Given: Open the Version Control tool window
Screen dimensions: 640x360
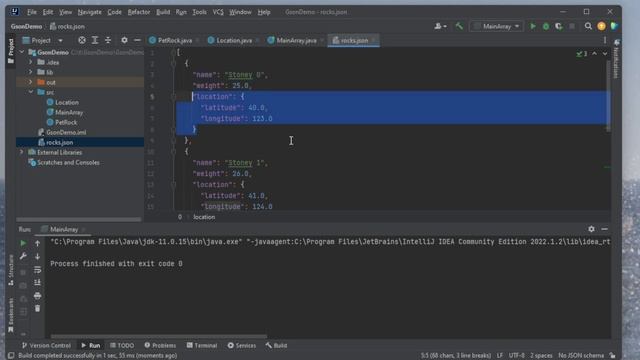Looking at the screenshot, I should tap(46, 345).
